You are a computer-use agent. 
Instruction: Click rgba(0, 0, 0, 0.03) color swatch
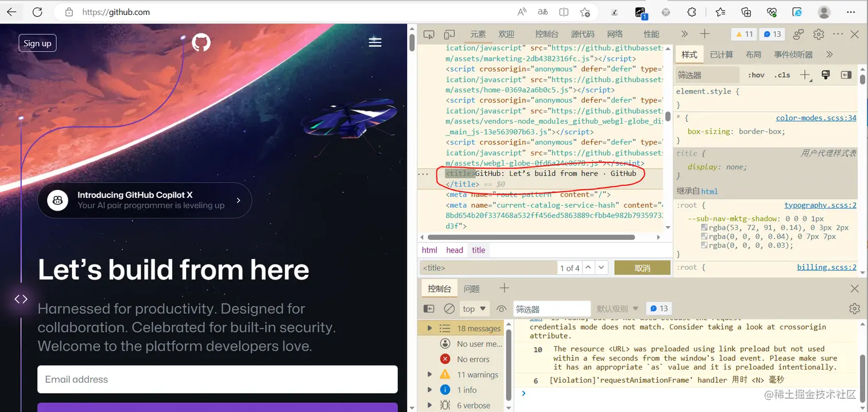click(704, 246)
